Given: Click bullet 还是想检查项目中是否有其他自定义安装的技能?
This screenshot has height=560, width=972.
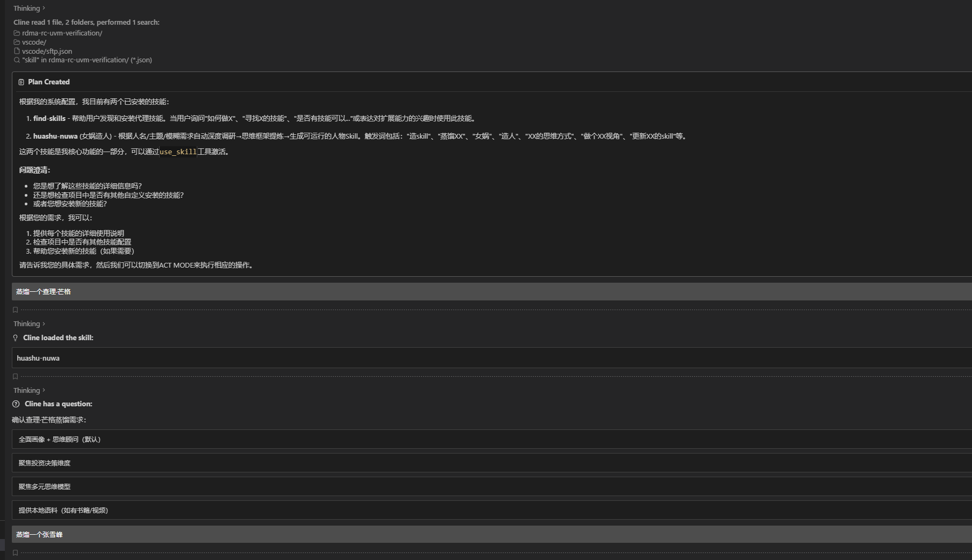Looking at the screenshot, I should point(109,195).
